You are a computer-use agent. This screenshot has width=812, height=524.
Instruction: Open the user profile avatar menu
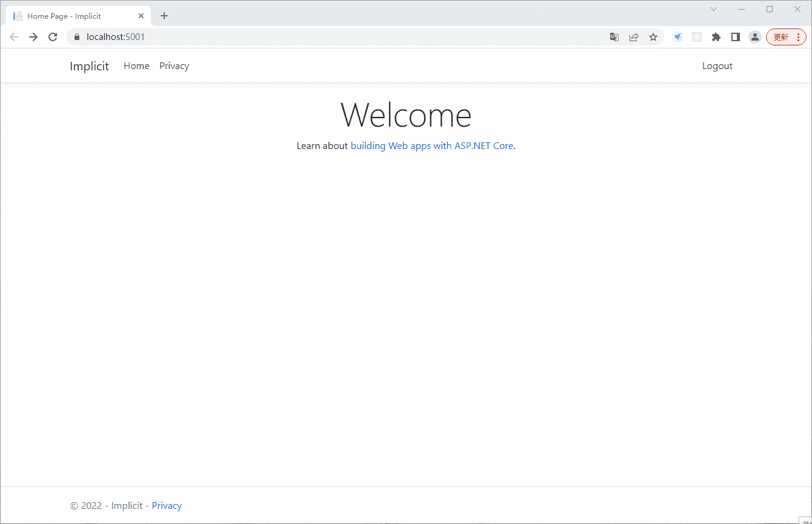click(755, 37)
